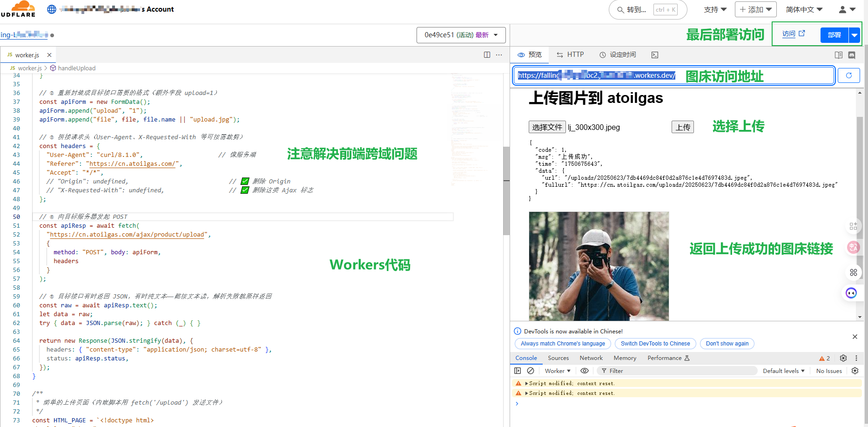Viewport: 868px width, 427px height.
Task: Expand the 添加 dropdown
Action: pos(756,9)
